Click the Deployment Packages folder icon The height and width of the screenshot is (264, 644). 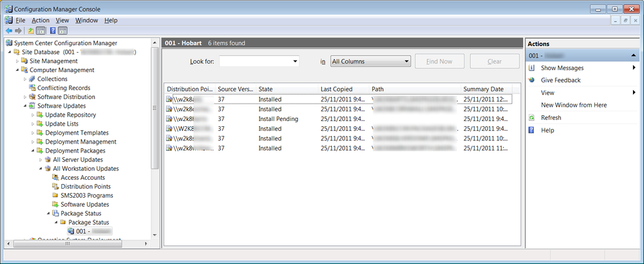pos(40,151)
